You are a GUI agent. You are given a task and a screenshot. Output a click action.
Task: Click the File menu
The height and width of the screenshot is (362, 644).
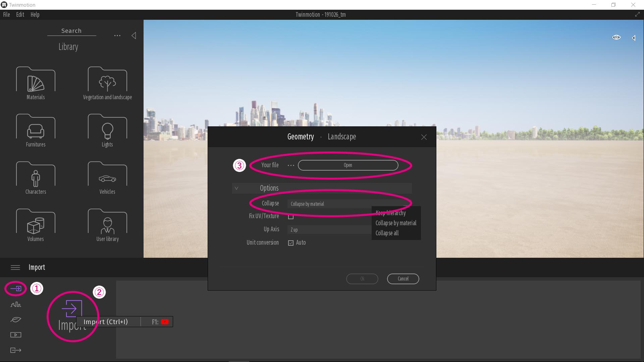[6, 15]
